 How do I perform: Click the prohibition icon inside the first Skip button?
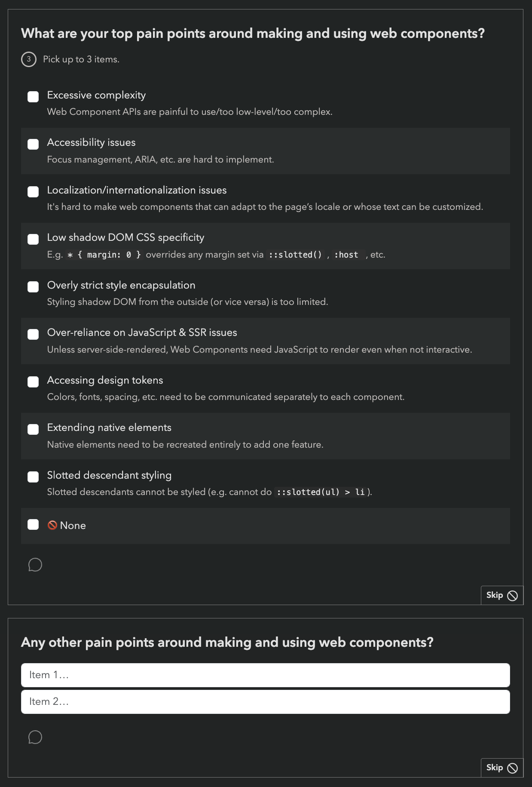coord(513,595)
